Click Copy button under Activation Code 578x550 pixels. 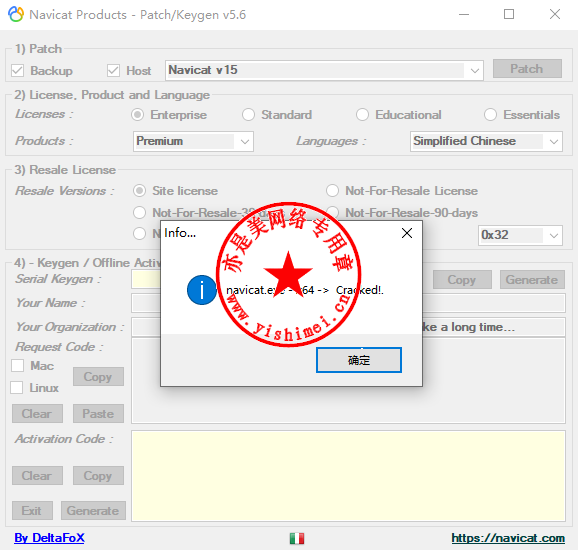click(98, 476)
